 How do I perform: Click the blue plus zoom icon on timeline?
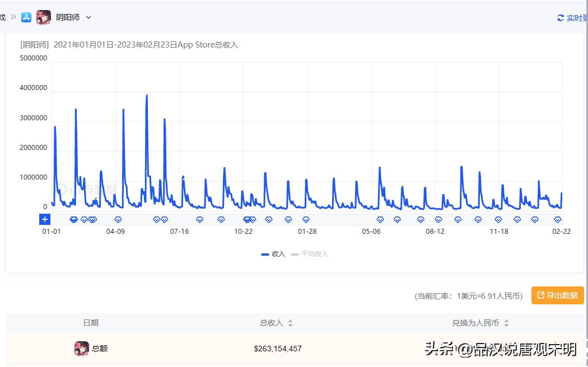tap(44, 219)
